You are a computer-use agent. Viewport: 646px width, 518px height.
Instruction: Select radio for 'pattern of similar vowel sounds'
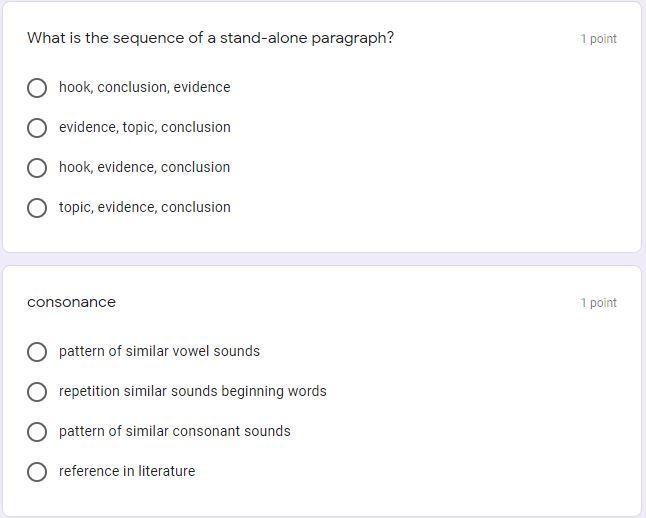point(37,352)
